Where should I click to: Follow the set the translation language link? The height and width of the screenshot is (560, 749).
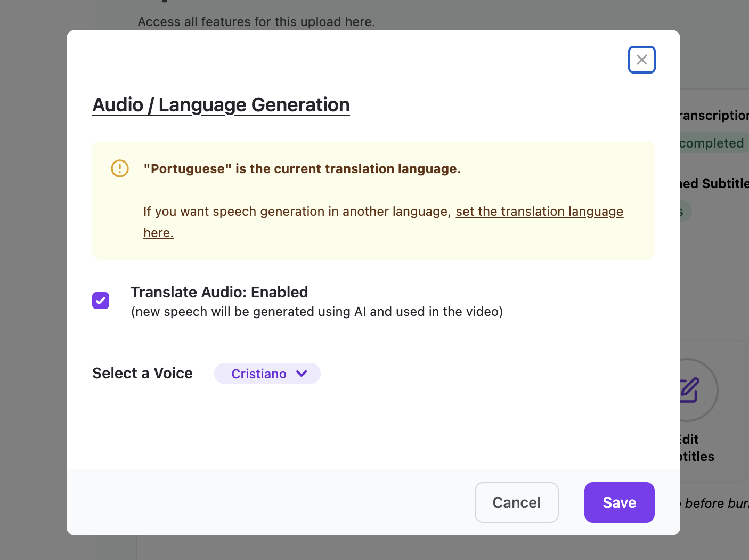(539, 212)
